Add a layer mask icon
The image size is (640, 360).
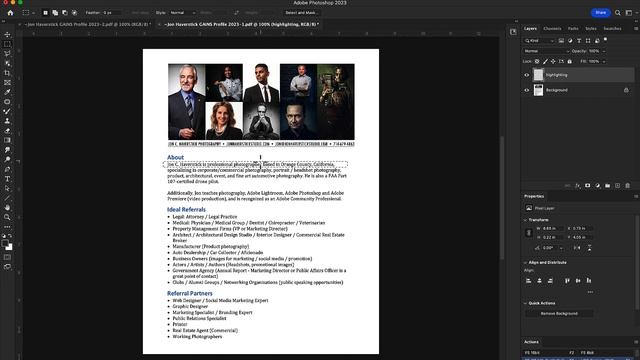coord(588,186)
